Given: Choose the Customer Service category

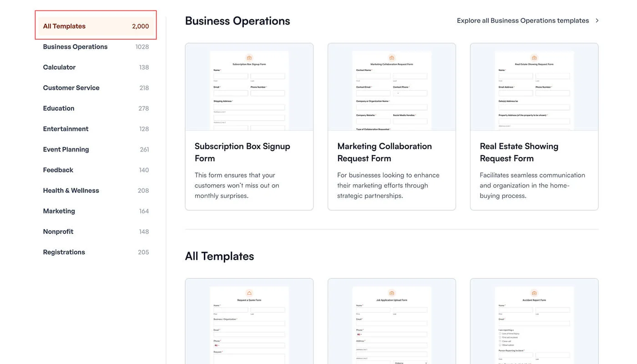Looking at the screenshot, I should [x=71, y=88].
